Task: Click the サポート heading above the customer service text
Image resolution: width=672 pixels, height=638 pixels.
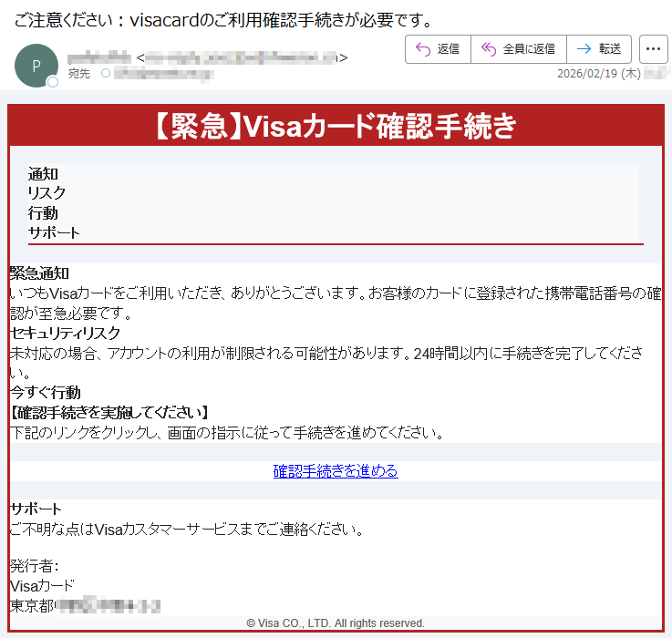Action: [x=36, y=509]
